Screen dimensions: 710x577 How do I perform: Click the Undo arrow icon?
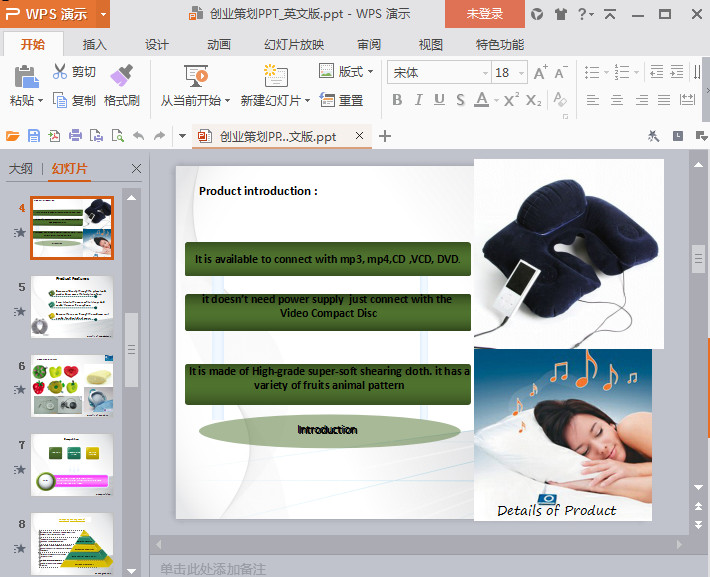point(139,136)
